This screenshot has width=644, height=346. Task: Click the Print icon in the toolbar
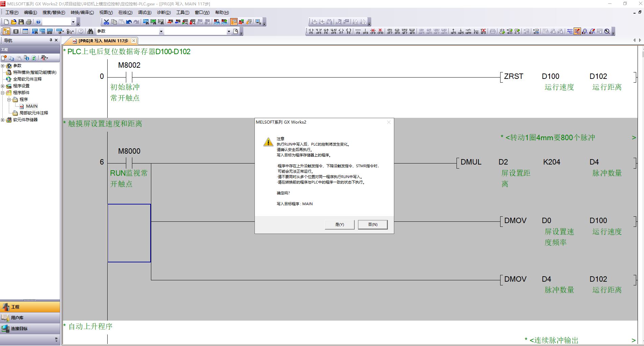click(x=29, y=22)
